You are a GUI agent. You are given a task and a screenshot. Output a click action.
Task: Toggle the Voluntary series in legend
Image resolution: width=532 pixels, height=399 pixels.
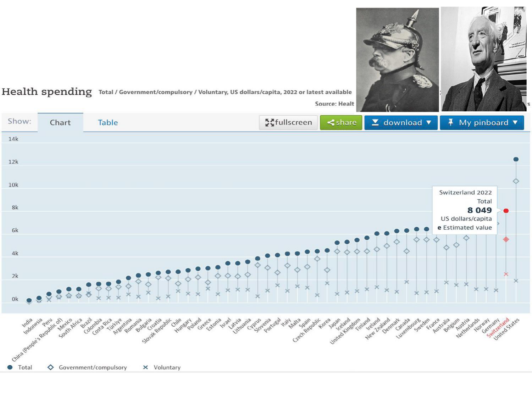click(161, 367)
